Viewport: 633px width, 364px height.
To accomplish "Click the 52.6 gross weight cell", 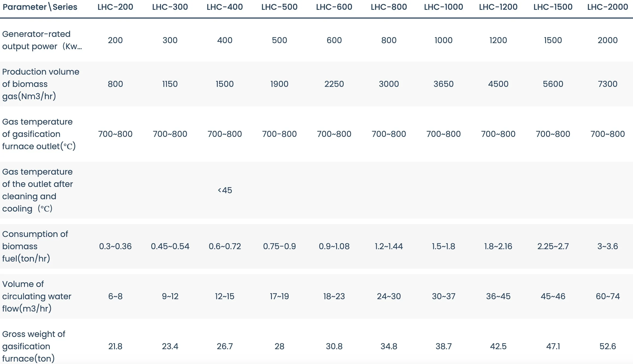I will [608, 346].
